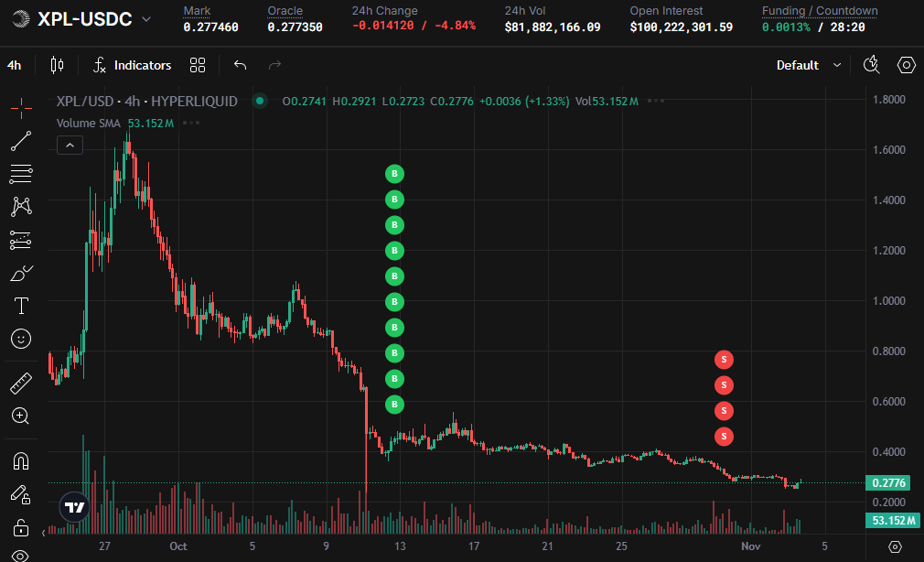Click the 24h Change value
The width and height of the screenshot is (924, 562).
click(x=414, y=26)
